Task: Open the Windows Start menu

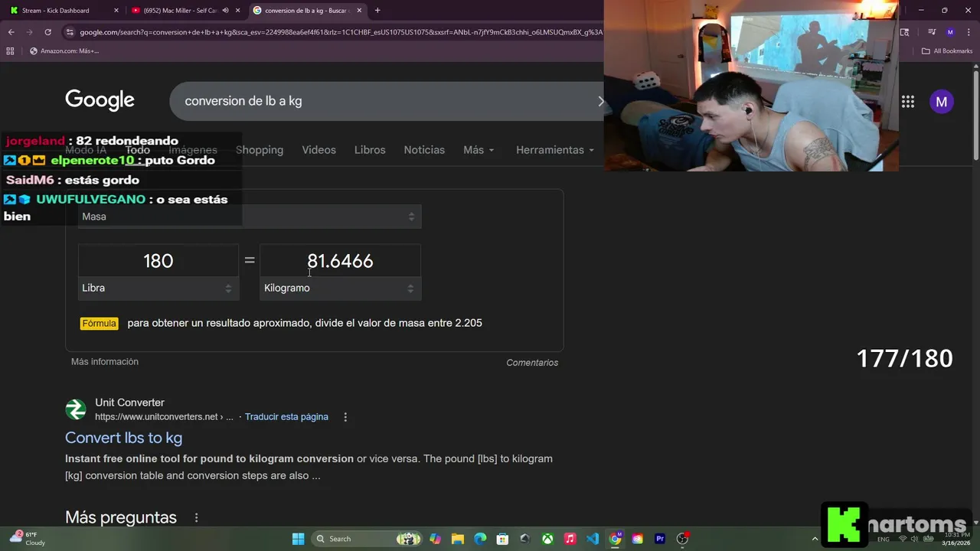Action: 299,539
